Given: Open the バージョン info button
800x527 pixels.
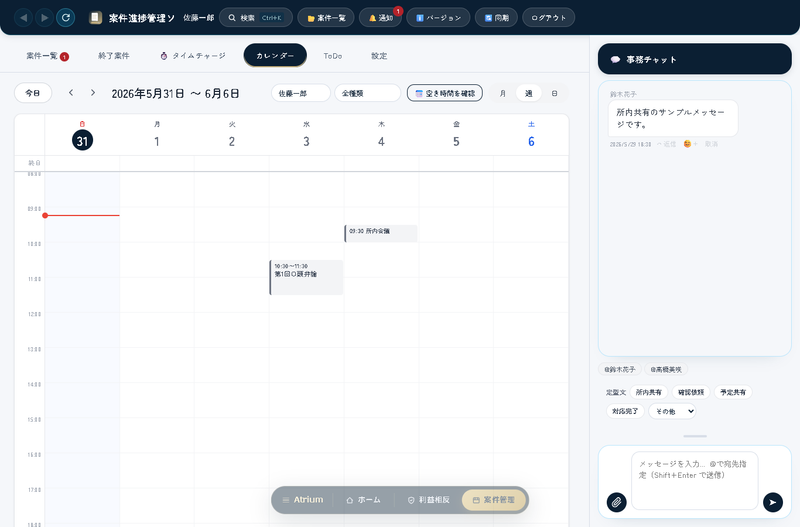Looking at the screenshot, I should coord(438,18).
